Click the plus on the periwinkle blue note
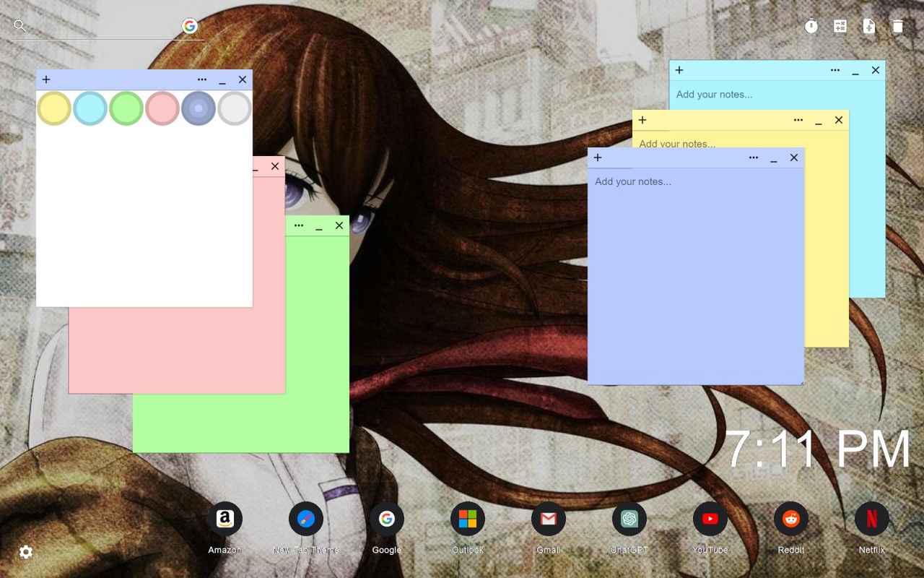The image size is (924, 578). pyautogui.click(x=598, y=158)
